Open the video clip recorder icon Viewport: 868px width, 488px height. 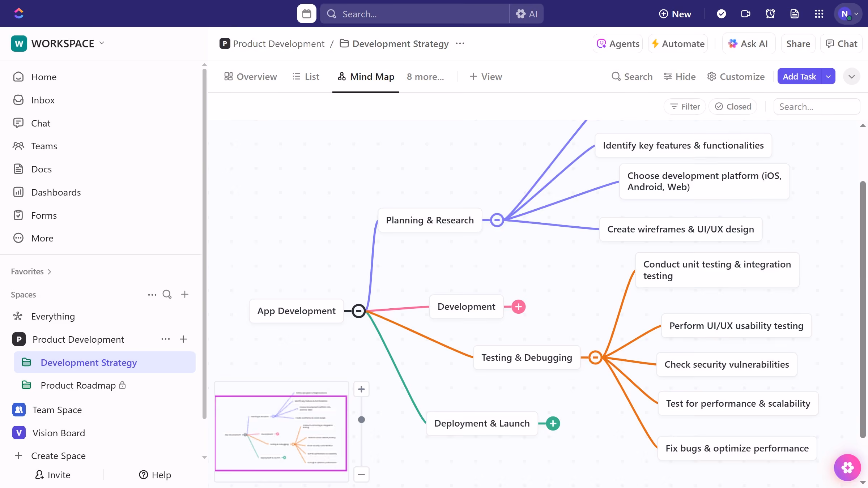pos(745,14)
